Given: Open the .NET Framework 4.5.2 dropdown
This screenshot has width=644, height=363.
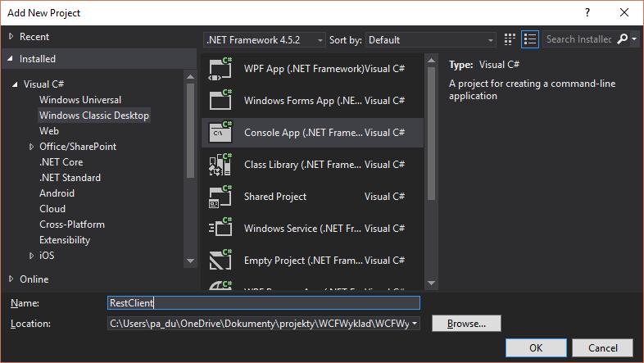Looking at the screenshot, I should 265,40.
